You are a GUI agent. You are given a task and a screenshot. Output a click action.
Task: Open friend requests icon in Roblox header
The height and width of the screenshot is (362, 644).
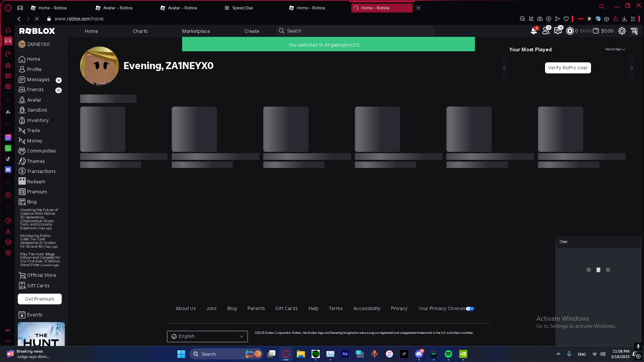546,31
